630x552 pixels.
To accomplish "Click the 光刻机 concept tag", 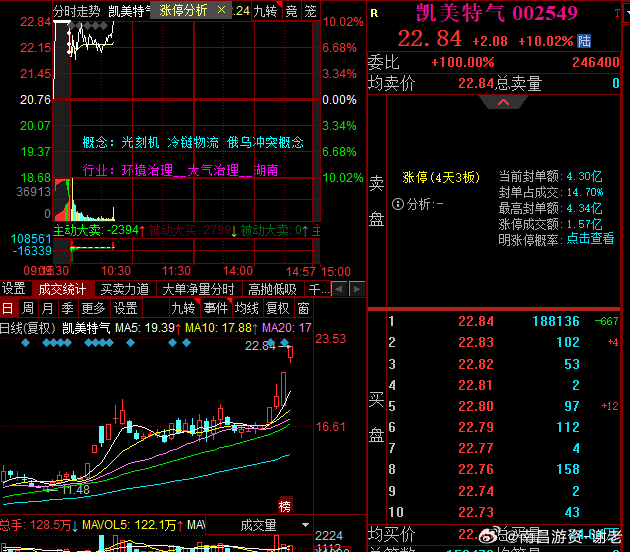I will pos(140,142).
